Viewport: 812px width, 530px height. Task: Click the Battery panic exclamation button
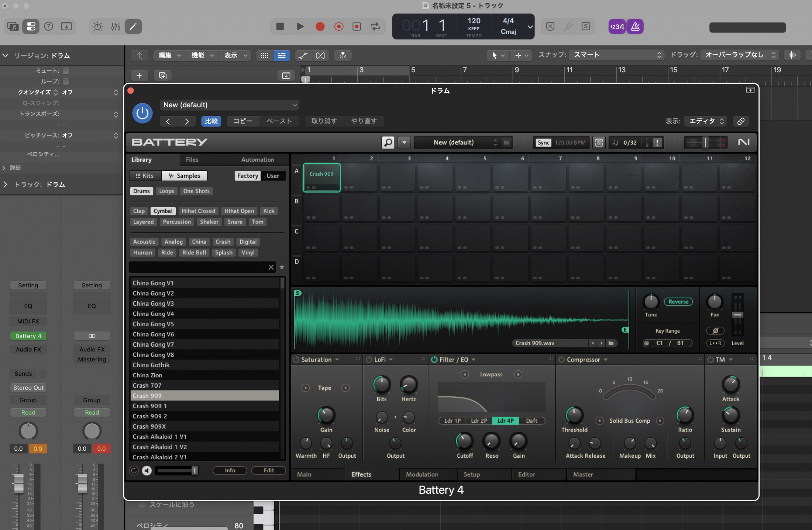click(x=657, y=142)
